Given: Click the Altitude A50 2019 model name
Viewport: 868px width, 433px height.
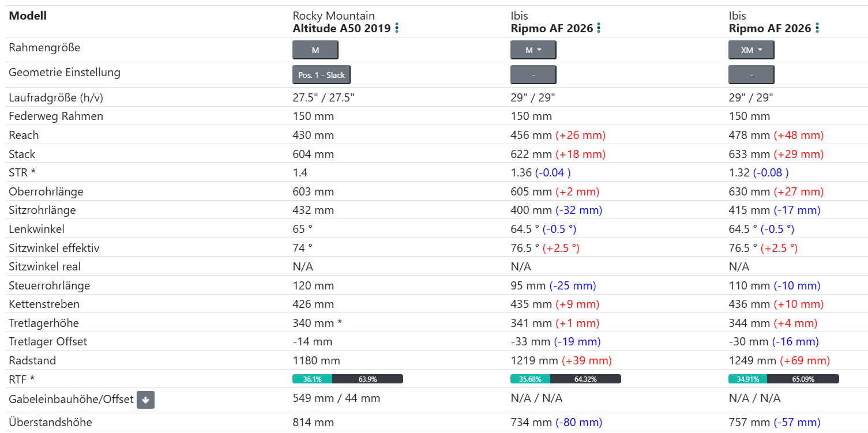Looking at the screenshot, I should 342,28.
